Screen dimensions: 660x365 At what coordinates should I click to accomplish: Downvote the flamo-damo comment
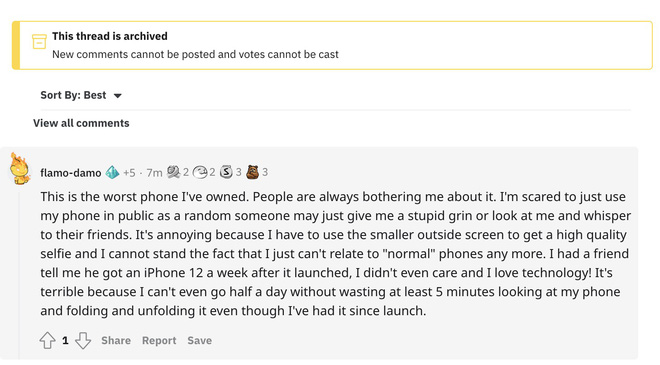tap(83, 340)
